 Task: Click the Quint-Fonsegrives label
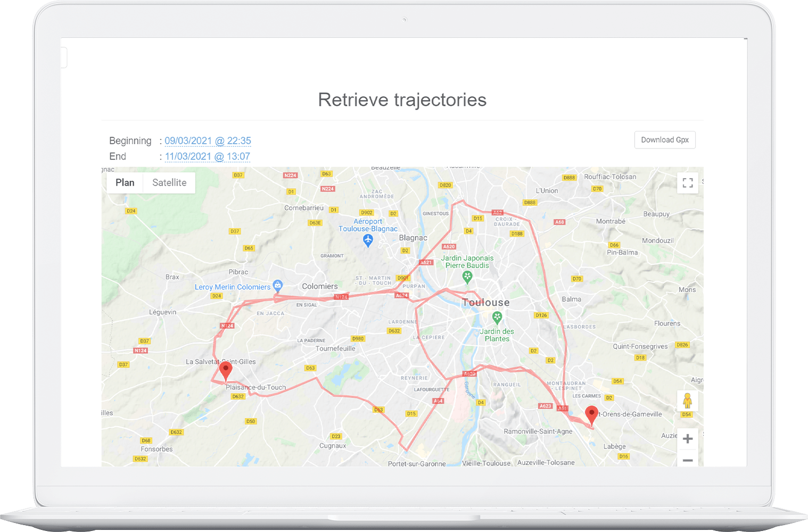click(640, 346)
